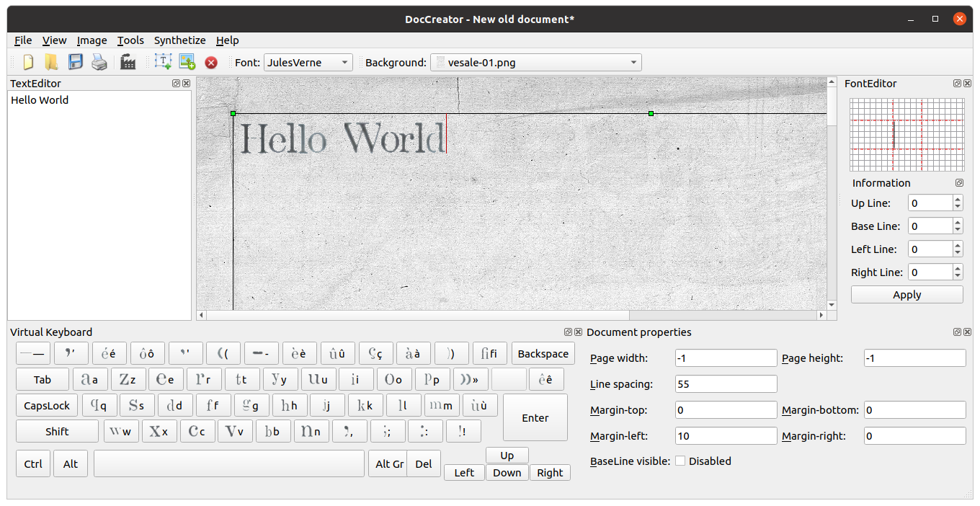The width and height of the screenshot is (980, 506).
Task: Float the TextEditor panel
Action: click(177, 84)
